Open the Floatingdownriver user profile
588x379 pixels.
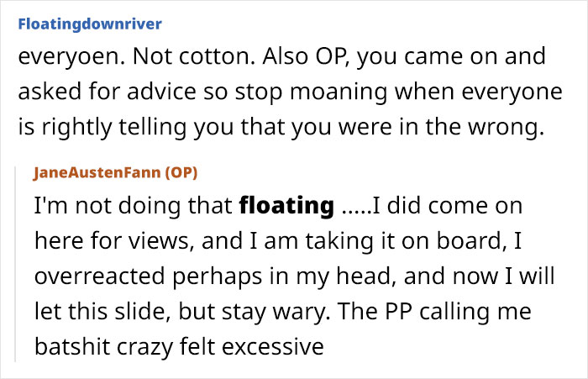tap(90, 24)
